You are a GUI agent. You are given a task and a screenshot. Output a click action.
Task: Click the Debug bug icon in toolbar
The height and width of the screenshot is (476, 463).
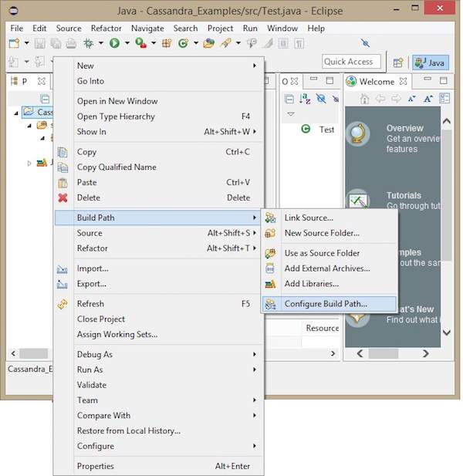(x=90, y=44)
